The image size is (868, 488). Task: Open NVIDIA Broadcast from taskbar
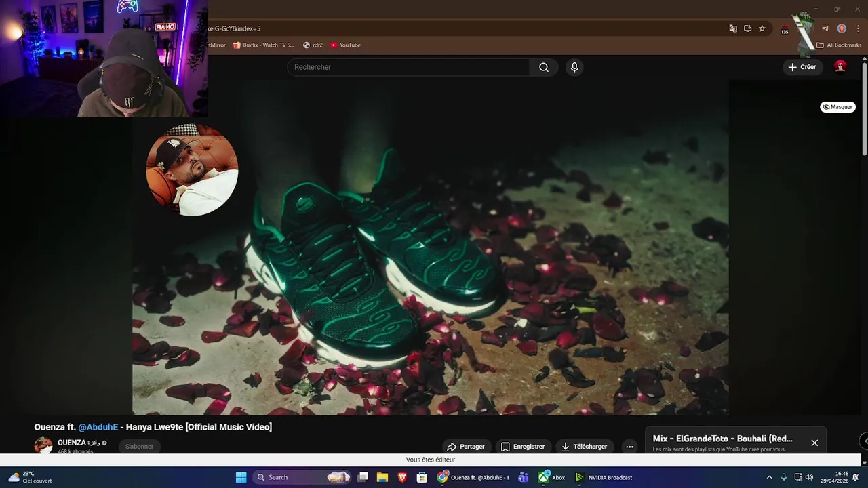(604, 477)
